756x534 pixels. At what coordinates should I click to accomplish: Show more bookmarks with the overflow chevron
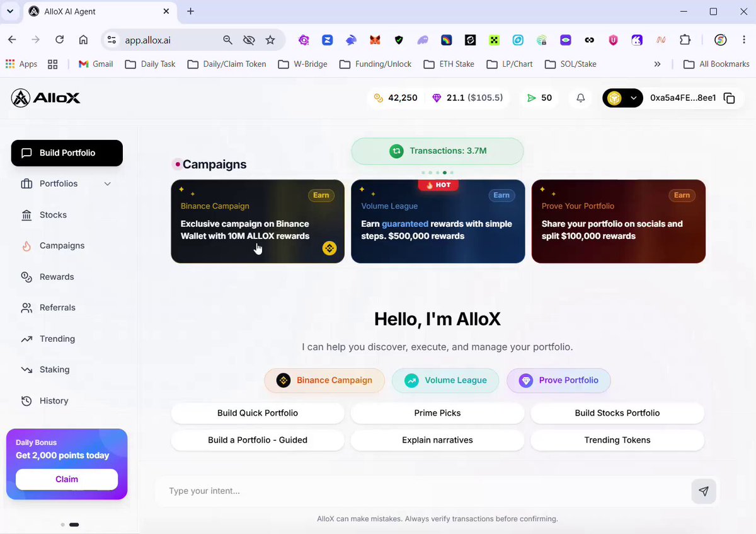[658, 64]
